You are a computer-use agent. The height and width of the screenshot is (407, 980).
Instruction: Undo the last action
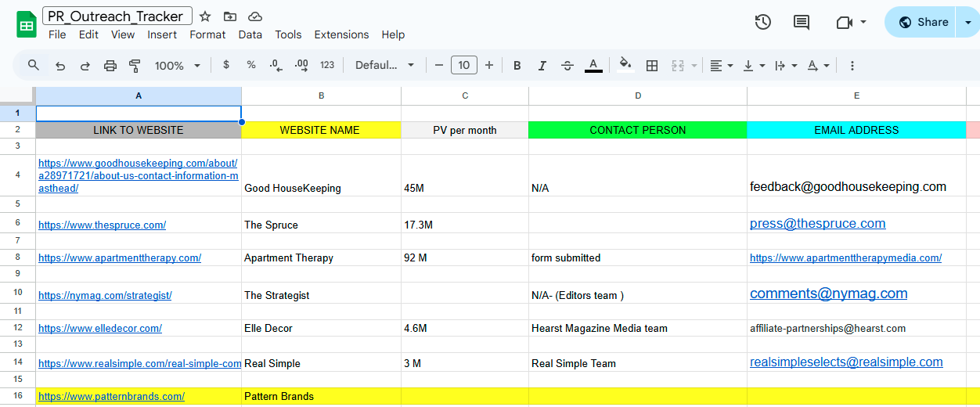click(x=60, y=66)
